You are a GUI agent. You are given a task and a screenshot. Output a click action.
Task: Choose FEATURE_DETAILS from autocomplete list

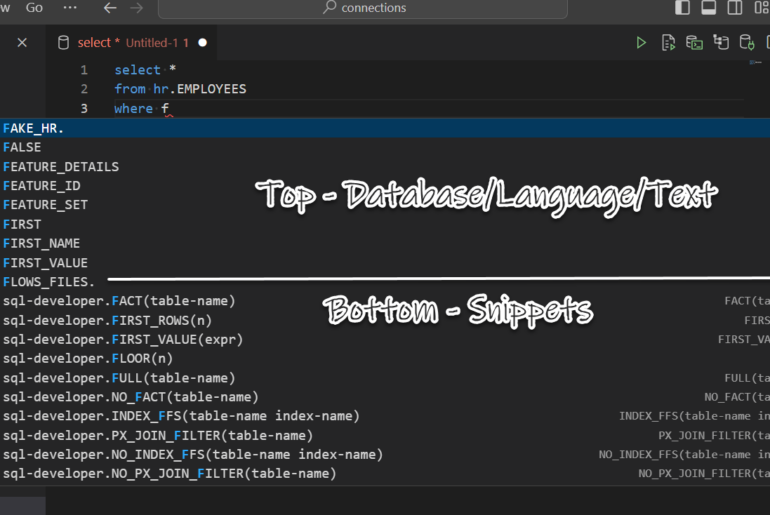(x=385, y=167)
